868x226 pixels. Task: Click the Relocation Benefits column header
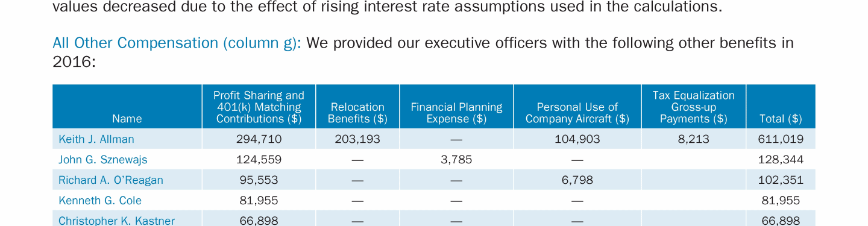357,113
